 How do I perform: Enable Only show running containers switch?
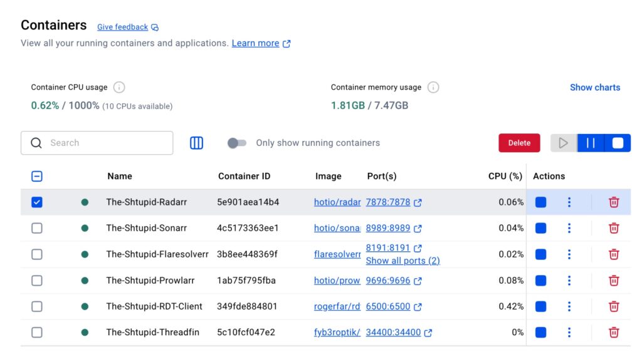(237, 143)
